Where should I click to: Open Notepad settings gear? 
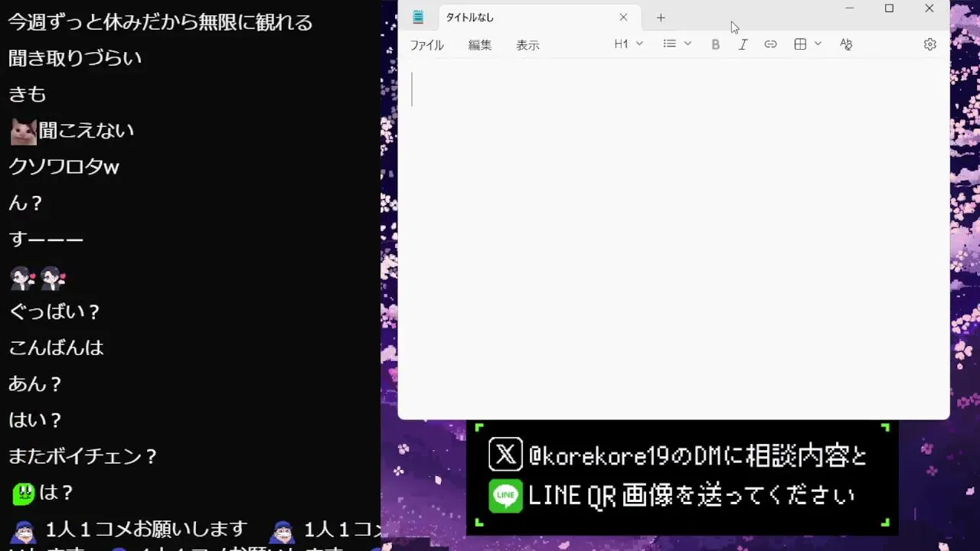point(930,44)
